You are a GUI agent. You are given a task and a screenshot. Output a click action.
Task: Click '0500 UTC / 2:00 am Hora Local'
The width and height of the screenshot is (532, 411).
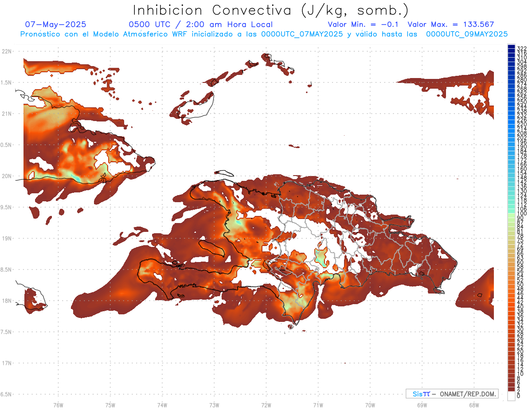(x=200, y=24)
